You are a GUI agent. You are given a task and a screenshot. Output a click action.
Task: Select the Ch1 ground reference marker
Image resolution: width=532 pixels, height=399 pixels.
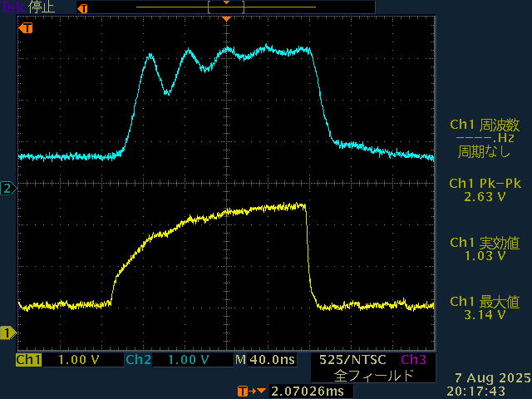point(8,332)
